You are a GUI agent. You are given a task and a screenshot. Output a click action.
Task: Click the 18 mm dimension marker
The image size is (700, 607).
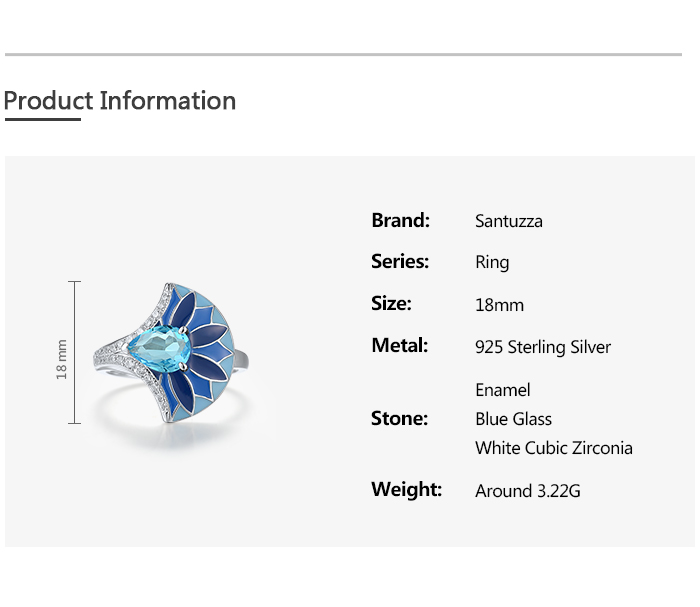pos(63,358)
